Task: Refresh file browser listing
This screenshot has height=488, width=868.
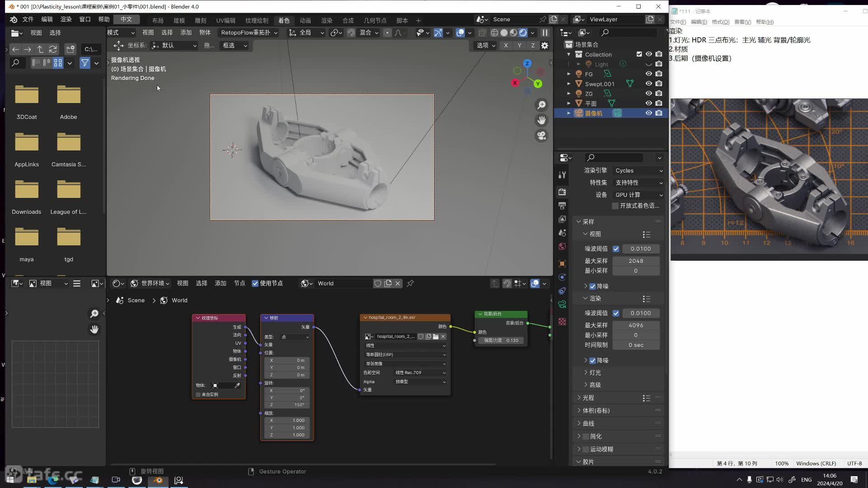Action: [53, 49]
